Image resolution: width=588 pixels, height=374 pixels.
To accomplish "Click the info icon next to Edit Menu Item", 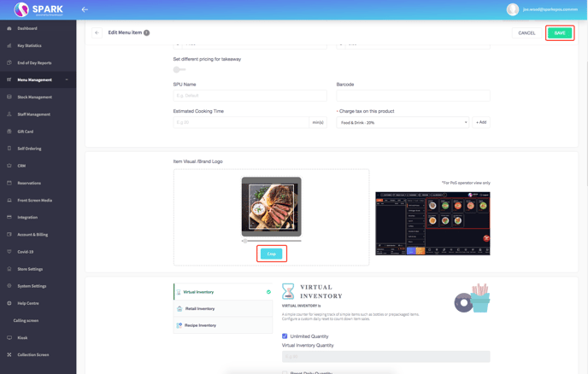I will point(147,32).
